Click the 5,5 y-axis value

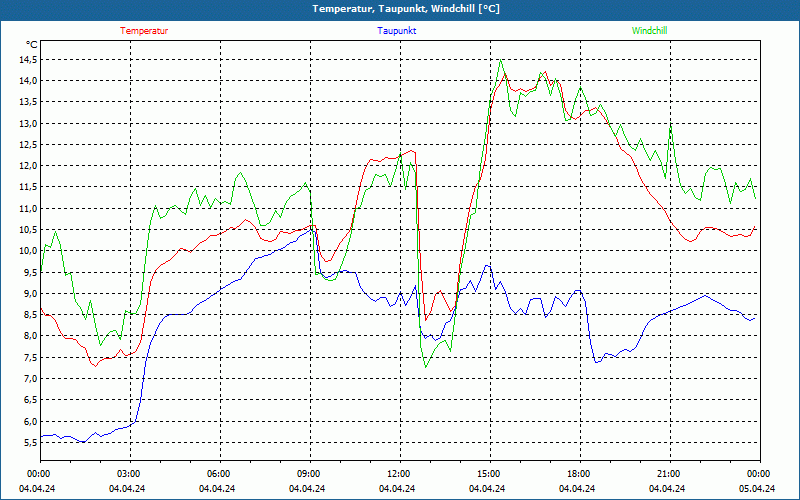31,442
